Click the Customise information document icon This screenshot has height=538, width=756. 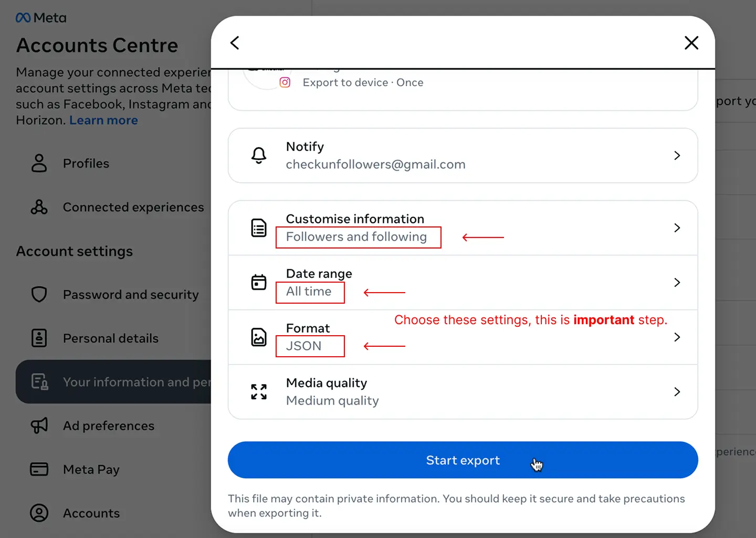coord(259,228)
